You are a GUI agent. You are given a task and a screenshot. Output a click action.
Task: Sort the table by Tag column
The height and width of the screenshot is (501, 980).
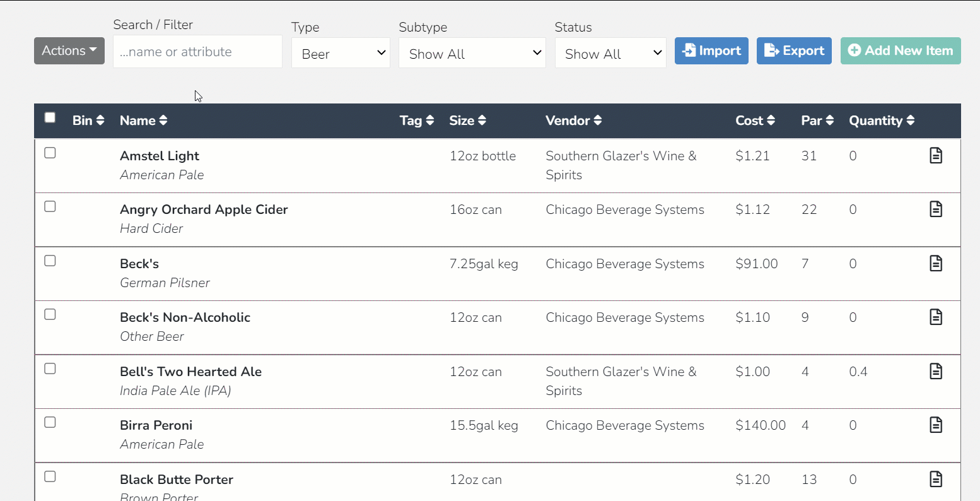(x=417, y=121)
